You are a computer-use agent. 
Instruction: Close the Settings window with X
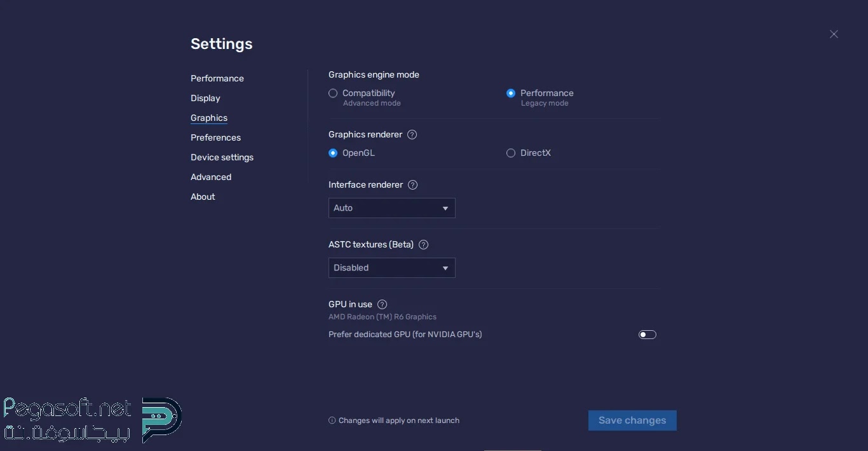834,34
